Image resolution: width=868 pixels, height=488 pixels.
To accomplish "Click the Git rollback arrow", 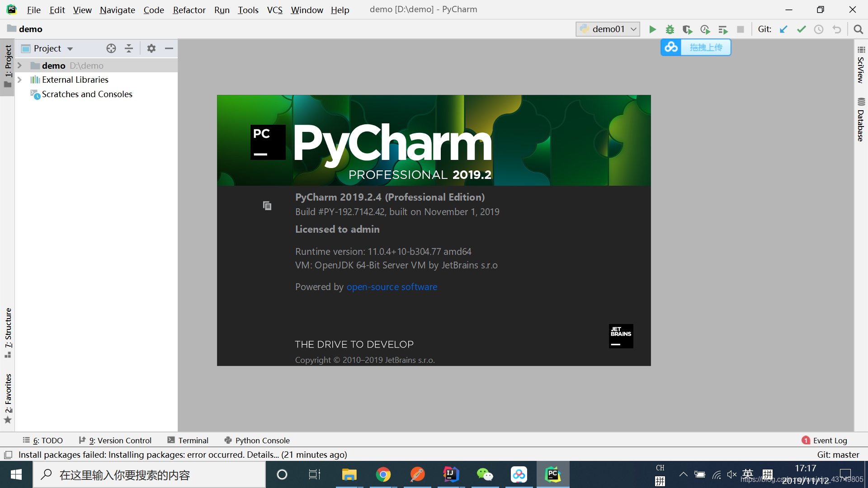I will click(x=837, y=29).
